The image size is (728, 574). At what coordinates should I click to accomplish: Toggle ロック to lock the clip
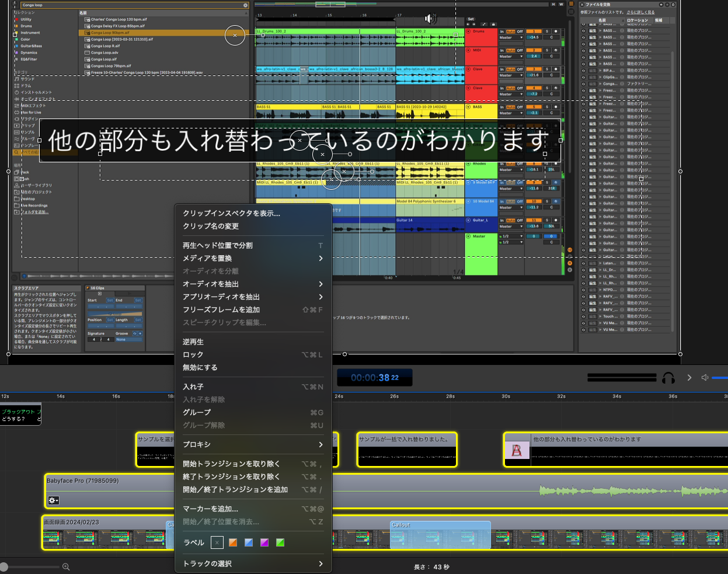click(193, 354)
